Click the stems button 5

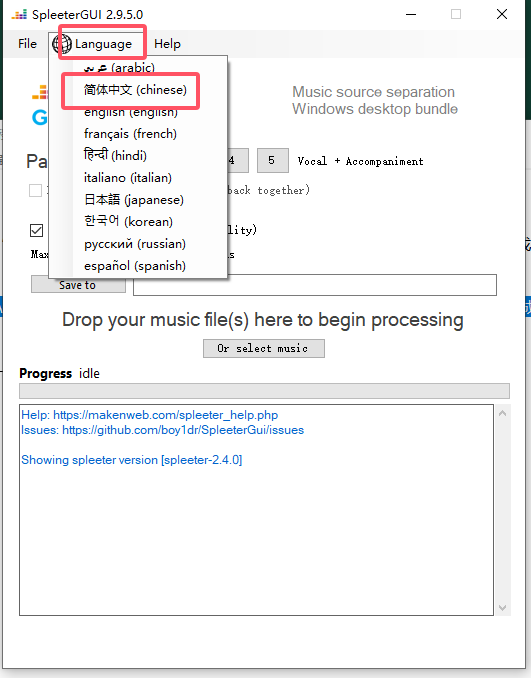click(272, 160)
